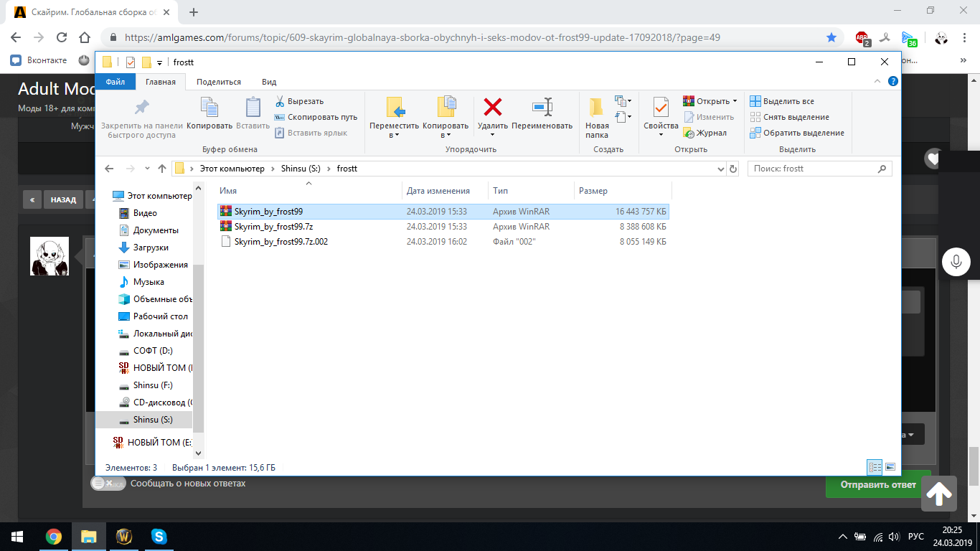Viewport: 980px width, 551px height.
Task: Click the Copy (Копировать) ribbon icon
Action: click(209, 108)
